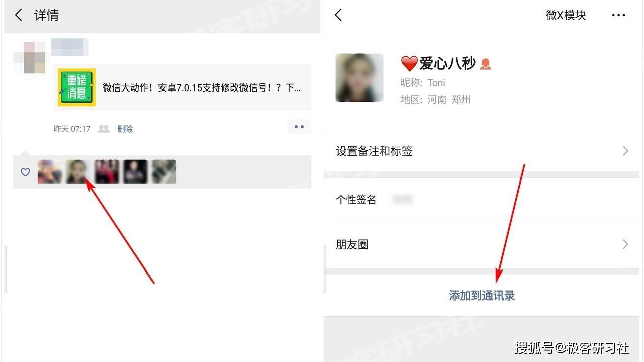Expand 朋友圈 row chevron
Image resolution: width=644 pixels, height=362 pixels.
click(x=625, y=244)
